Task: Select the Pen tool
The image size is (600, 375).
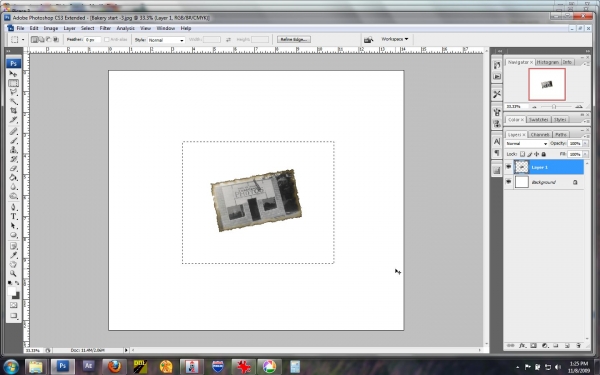Action: (13, 207)
